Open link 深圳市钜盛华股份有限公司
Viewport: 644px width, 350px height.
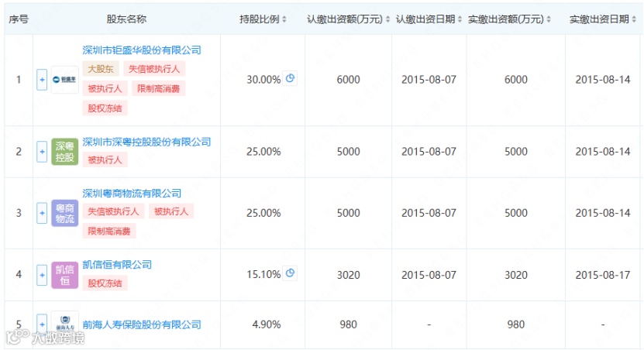pyautogui.click(x=142, y=50)
